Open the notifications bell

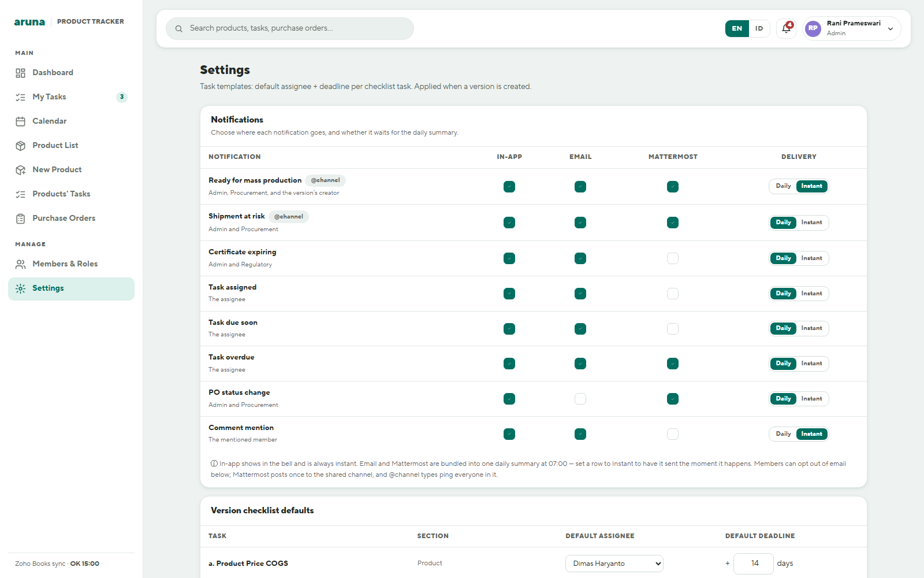click(x=786, y=28)
